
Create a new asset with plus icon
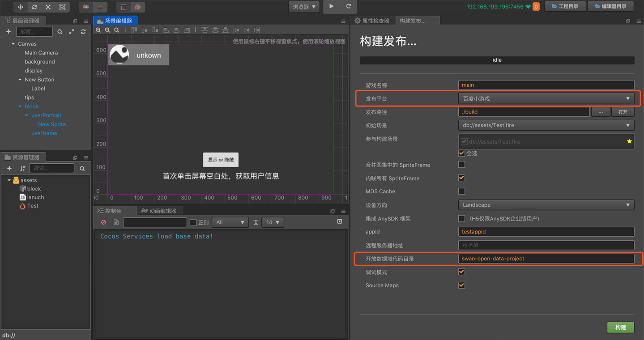[x=9, y=168]
